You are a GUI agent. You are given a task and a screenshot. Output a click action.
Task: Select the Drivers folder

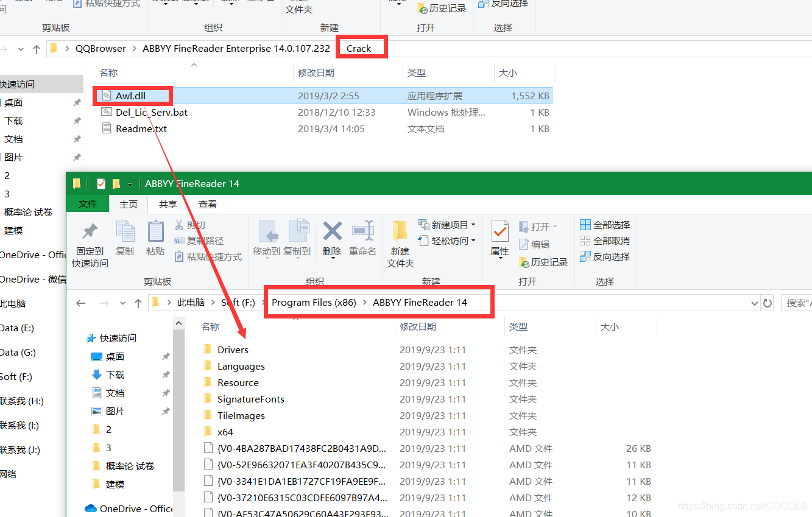coord(233,350)
